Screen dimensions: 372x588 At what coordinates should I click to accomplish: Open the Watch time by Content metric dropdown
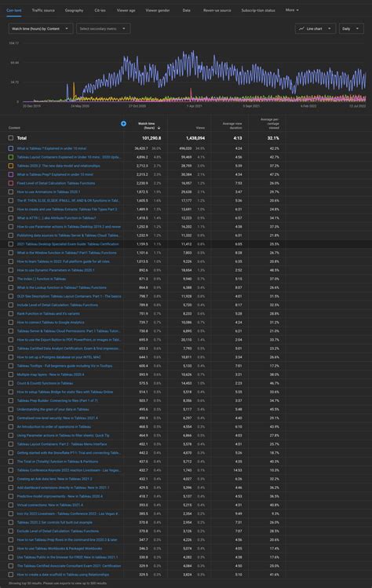click(40, 28)
